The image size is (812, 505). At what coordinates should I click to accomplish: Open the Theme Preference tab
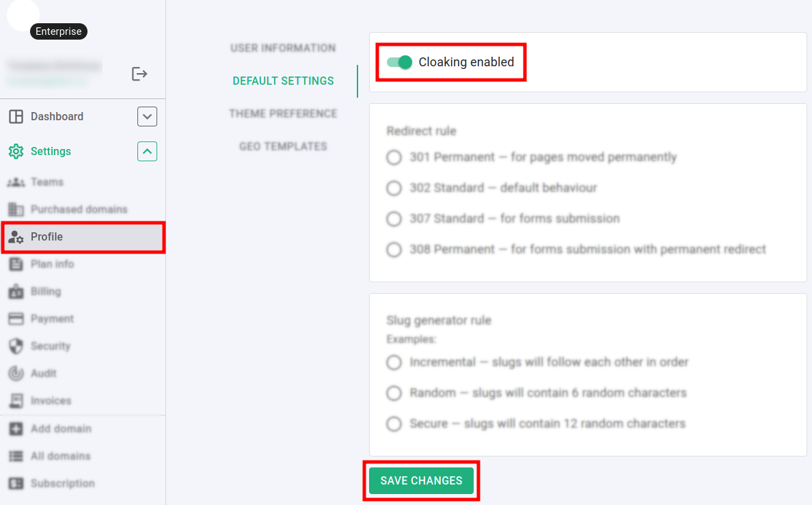[x=283, y=114]
